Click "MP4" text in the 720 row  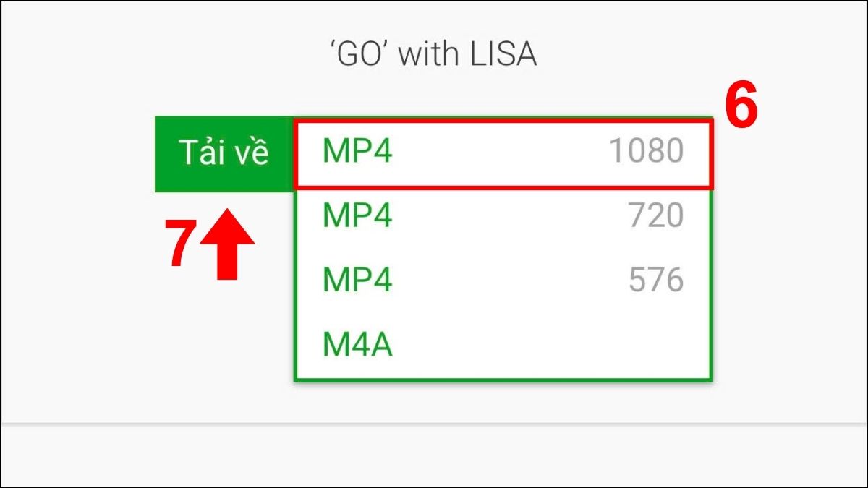coord(357,216)
